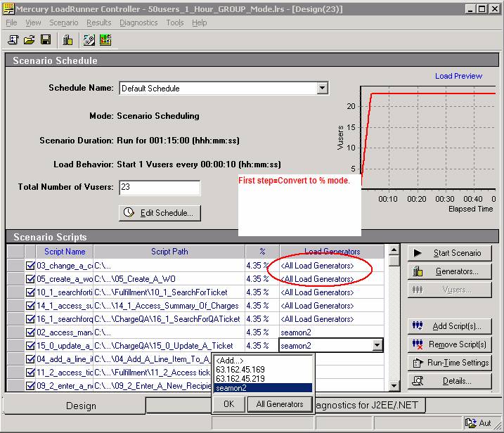The width and height of the screenshot is (504, 433).
Task: Click OK in generator dropdown popup
Action: [x=228, y=403]
